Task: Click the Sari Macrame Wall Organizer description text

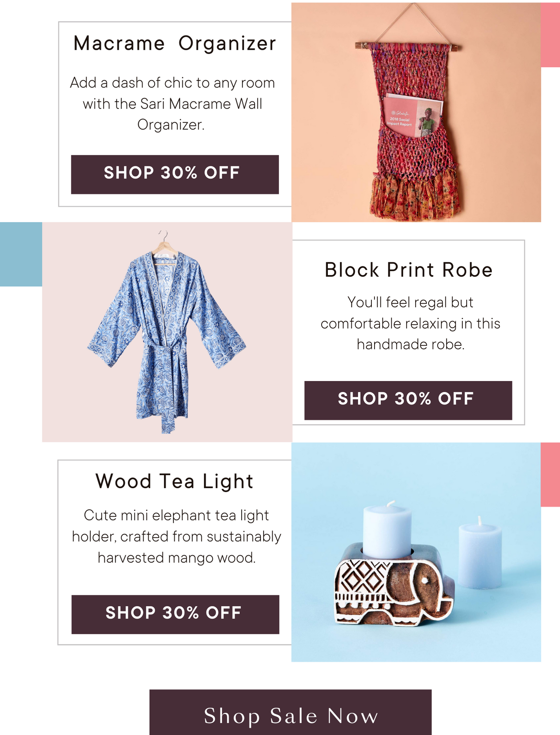Action: tap(173, 104)
